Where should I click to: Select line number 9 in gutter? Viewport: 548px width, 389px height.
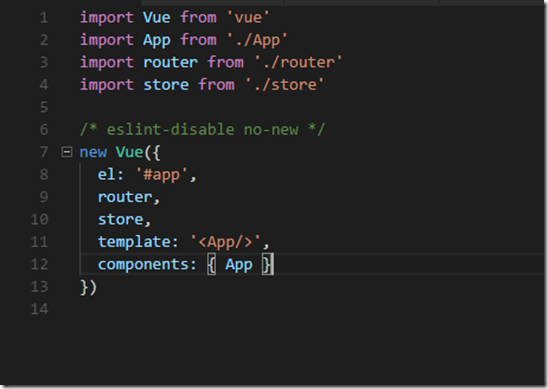pos(44,197)
